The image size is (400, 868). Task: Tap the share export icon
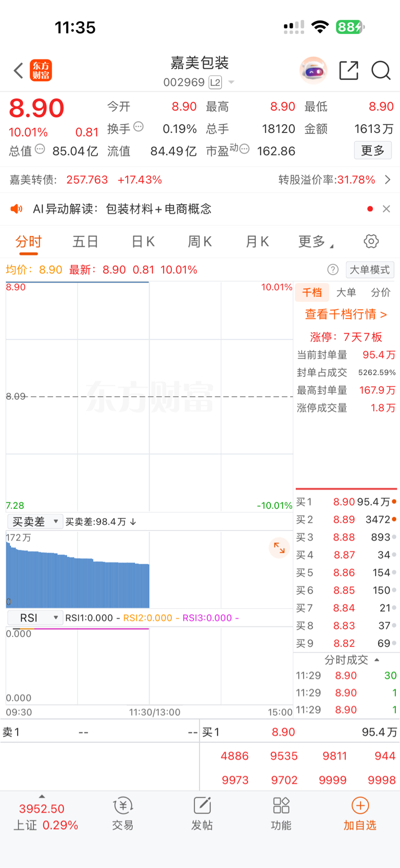348,70
